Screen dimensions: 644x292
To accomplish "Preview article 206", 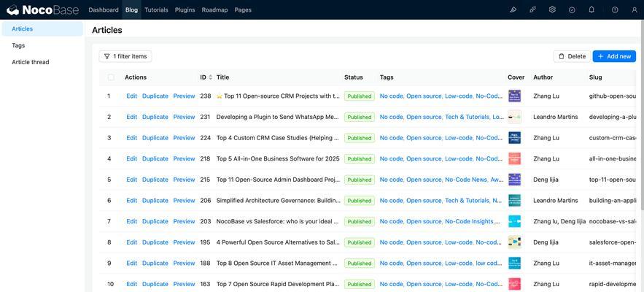I will point(184,201).
